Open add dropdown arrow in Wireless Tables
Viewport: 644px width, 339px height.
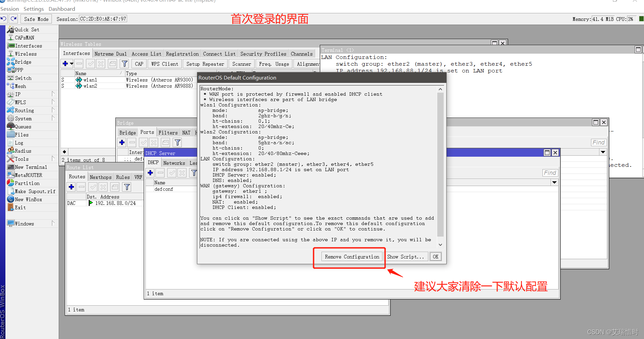pos(72,64)
